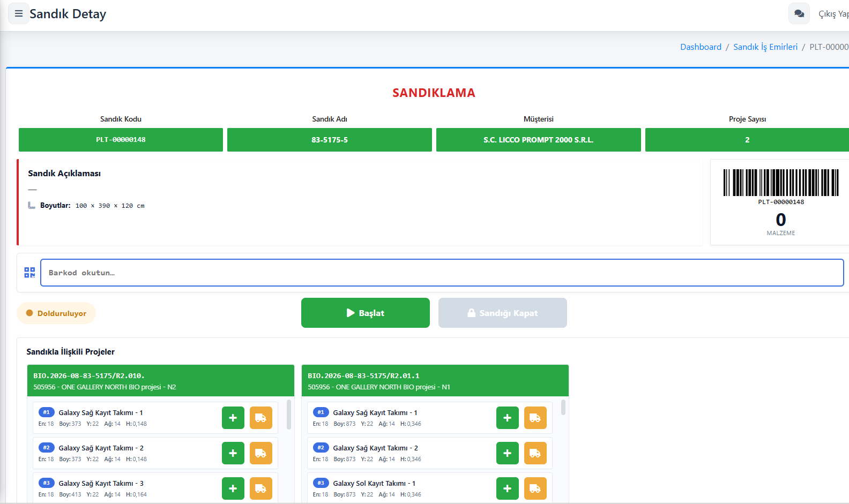Screen dimensions: 849x504
Task: Click the Sandıkla İlişkili Projeler heading
Action: [x=71, y=352]
